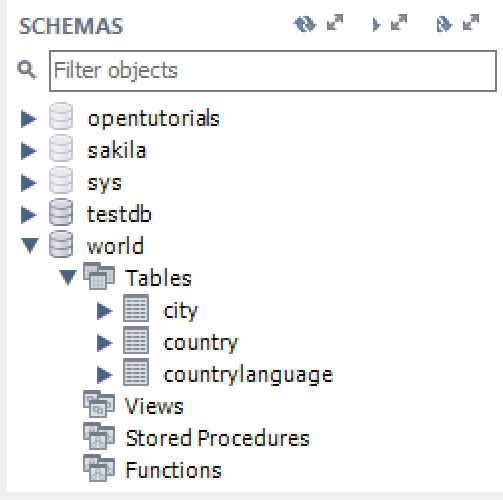Click the opentutorials database icon
The width and height of the screenshot is (503, 500).
point(61,116)
